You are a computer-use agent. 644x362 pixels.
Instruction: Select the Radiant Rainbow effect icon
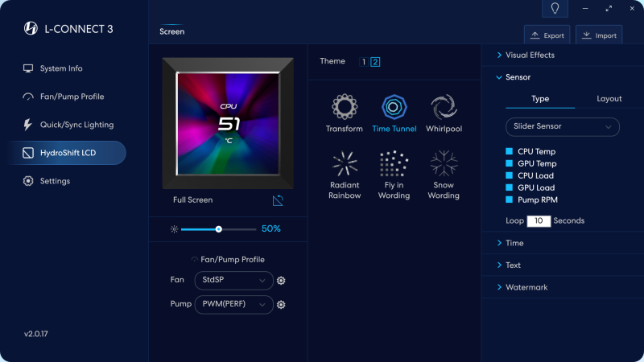[345, 163]
